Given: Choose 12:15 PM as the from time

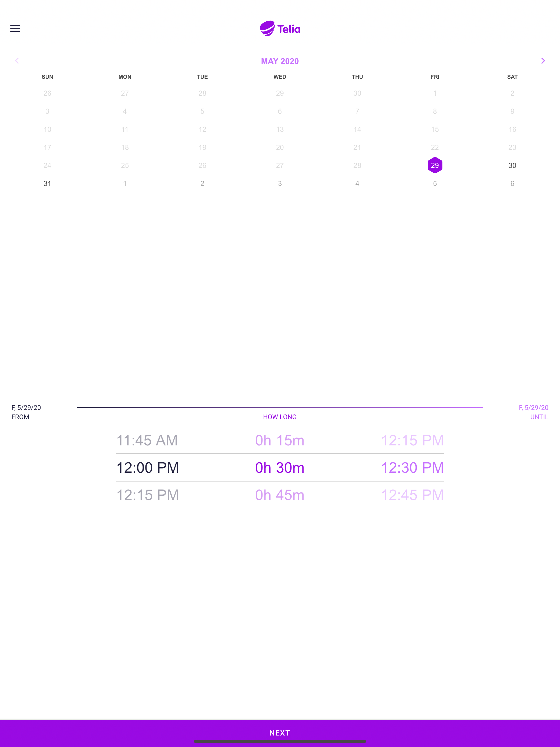Looking at the screenshot, I should (x=148, y=495).
